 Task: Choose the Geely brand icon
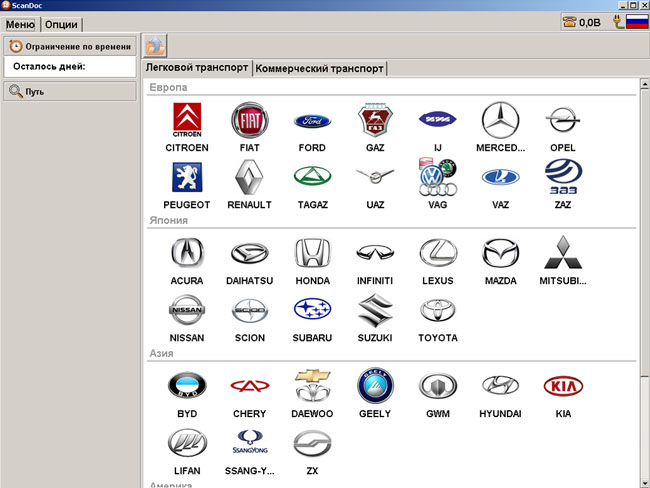pos(375,387)
